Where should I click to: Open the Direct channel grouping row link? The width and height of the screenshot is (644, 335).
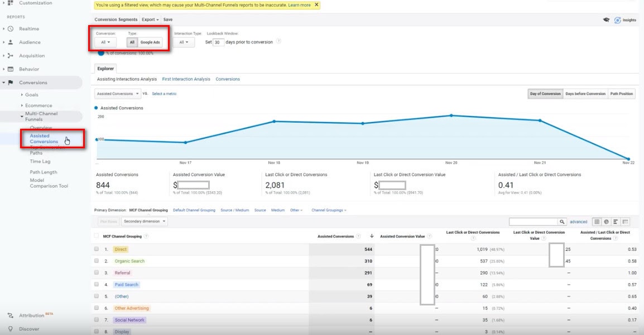[x=121, y=249]
